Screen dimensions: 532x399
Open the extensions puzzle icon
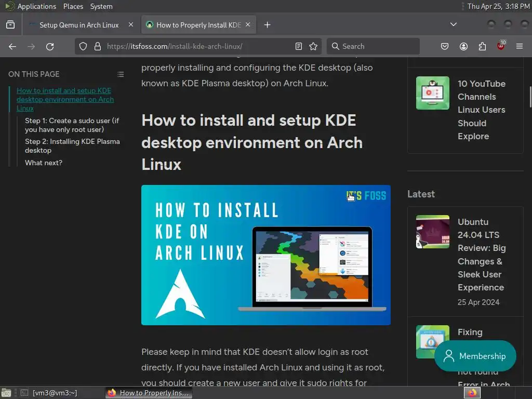coord(482,46)
